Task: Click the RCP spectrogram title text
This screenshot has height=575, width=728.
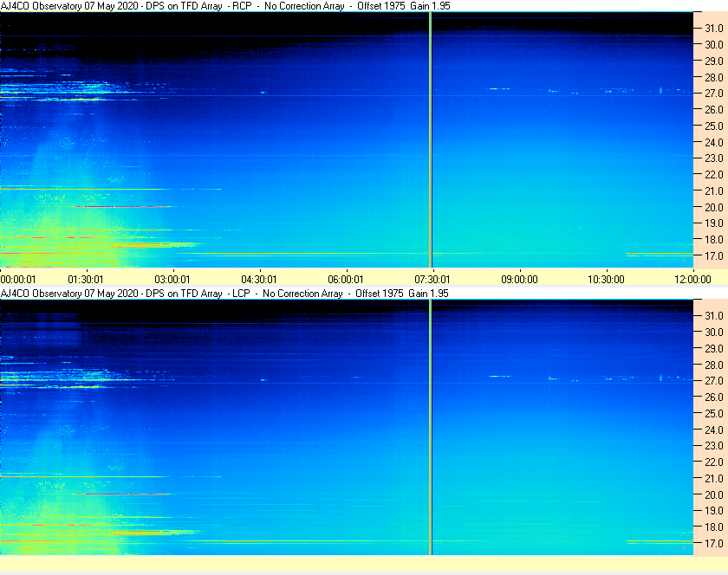Action: pyautogui.click(x=225, y=6)
